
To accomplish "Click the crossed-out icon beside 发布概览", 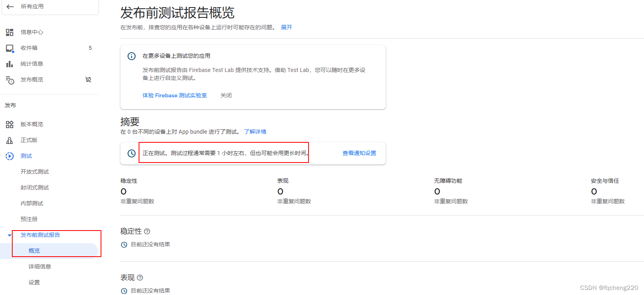I will point(88,80).
